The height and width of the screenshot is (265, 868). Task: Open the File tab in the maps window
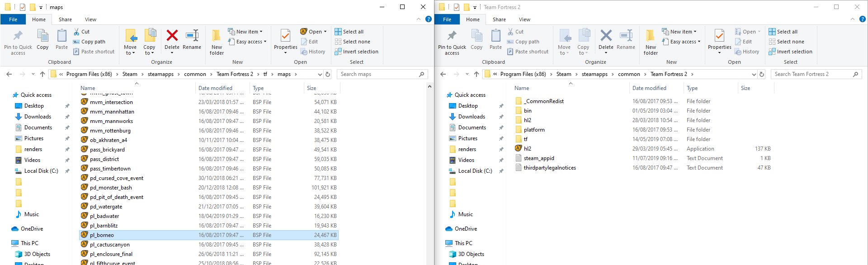coord(13,19)
